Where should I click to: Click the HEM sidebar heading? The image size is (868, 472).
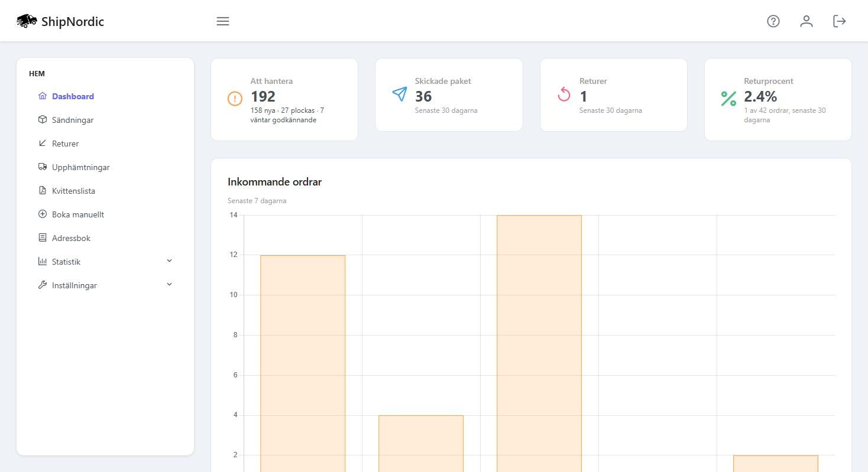pyautogui.click(x=37, y=74)
